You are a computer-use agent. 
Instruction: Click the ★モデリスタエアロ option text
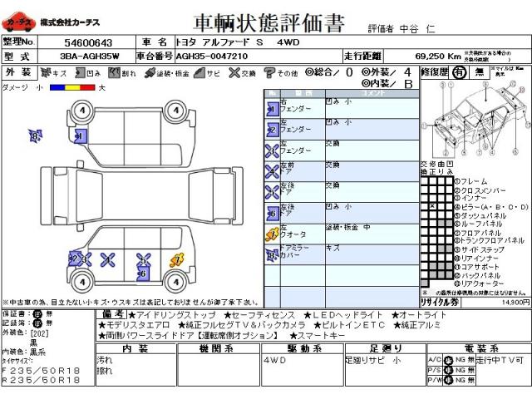coord(134,325)
